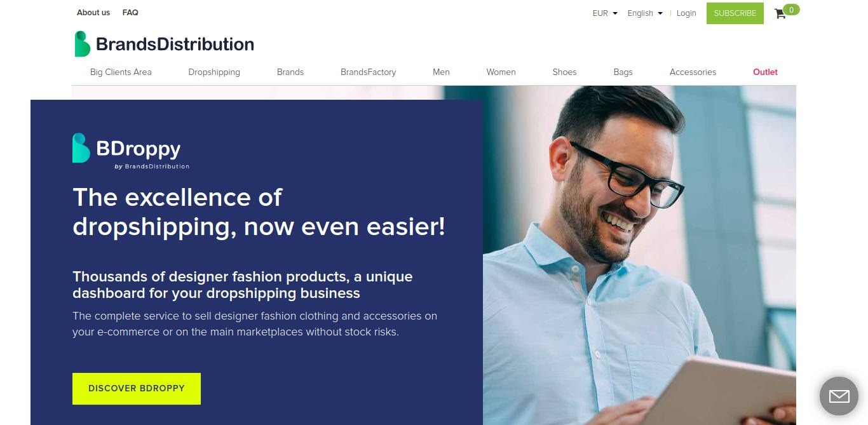Browse the Shoes category
Image resolution: width=868 pixels, height=425 pixels.
click(x=564, y=72)
